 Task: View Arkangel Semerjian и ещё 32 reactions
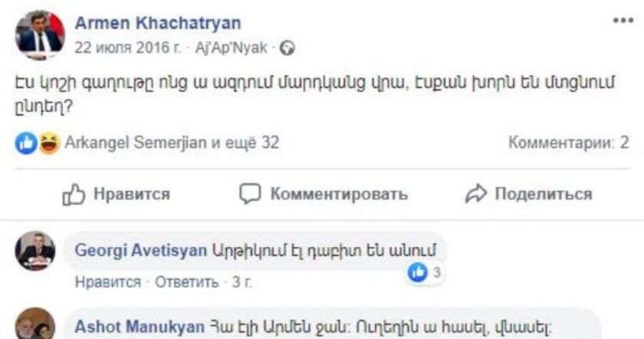[172, 143]
